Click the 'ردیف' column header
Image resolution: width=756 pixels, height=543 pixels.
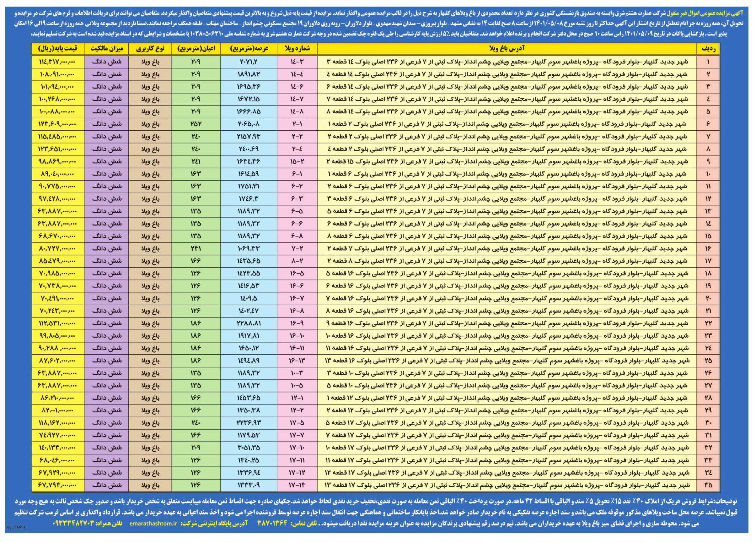pyautogui.click(x=708, y=49)
